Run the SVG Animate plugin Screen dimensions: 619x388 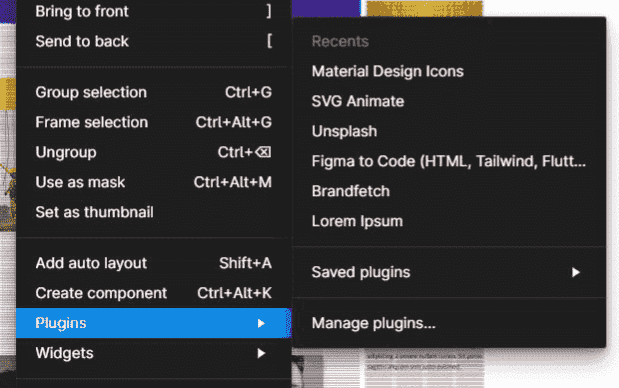pyautogui.click(x=449, y=101)
